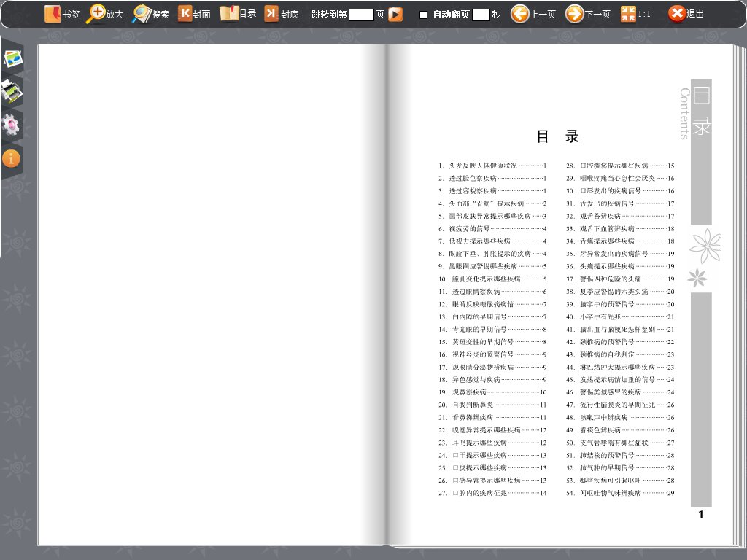This screenshot has width=747, height=560.
Task: Click entry 47 流行性脑膜炎的早期征兆
Action: [620, 405]
